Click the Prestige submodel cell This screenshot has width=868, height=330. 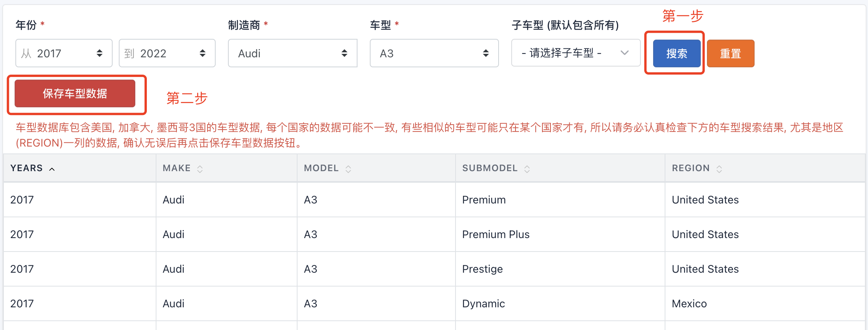(482, 269)
